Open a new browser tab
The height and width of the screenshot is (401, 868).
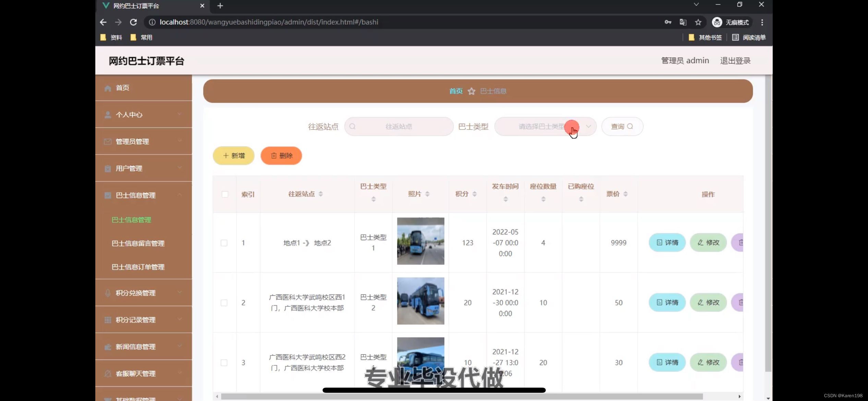pyautogui.click(x=220, y=6)
